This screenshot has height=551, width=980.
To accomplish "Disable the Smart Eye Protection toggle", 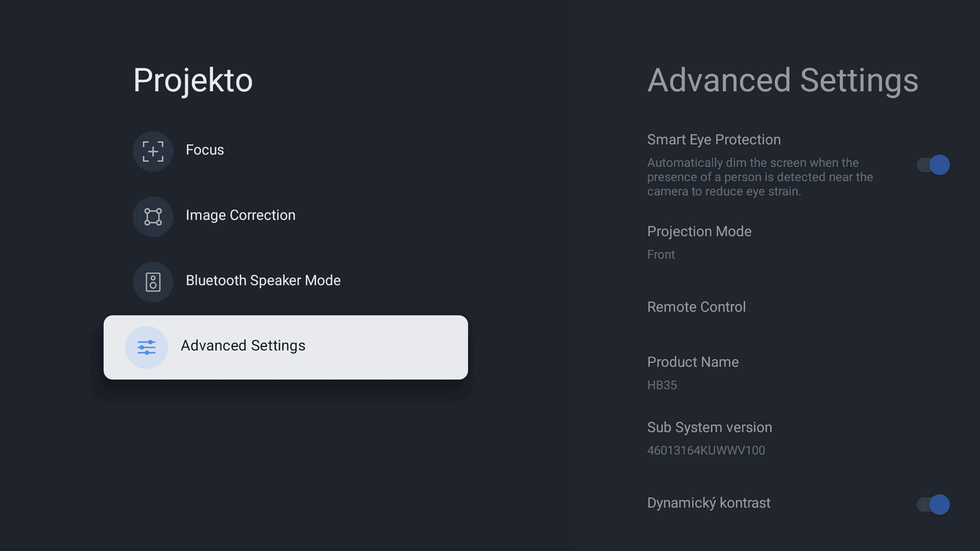I will (x=933, y=165).
